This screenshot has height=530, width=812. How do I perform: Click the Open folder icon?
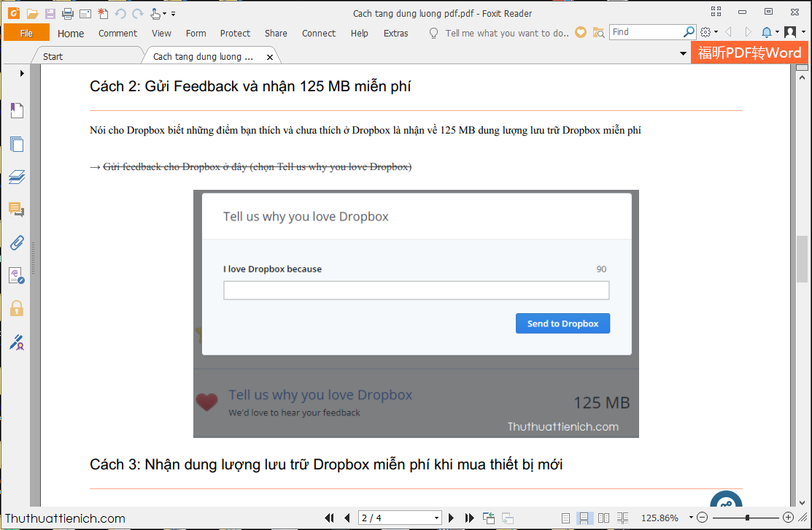tap(32, 14)
